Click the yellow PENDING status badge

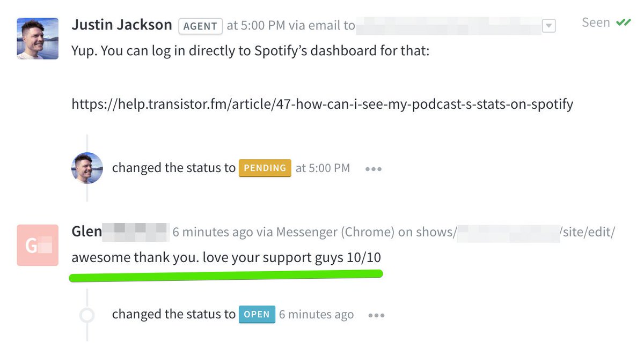click(265, 168)
